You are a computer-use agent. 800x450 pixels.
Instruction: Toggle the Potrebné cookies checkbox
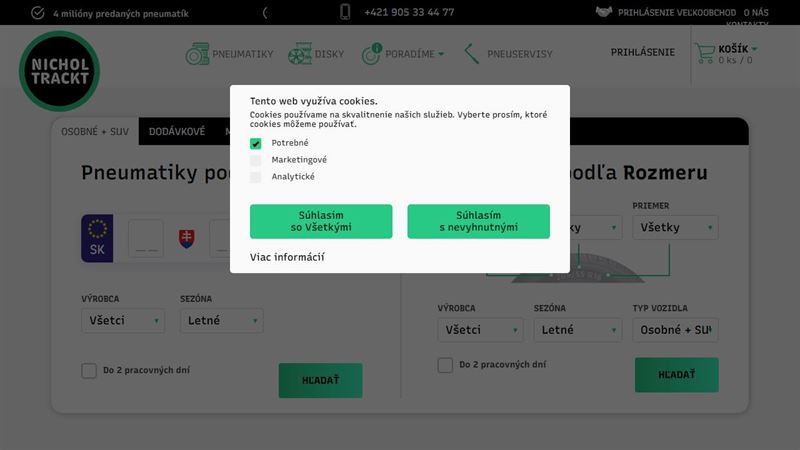(256, 143)
